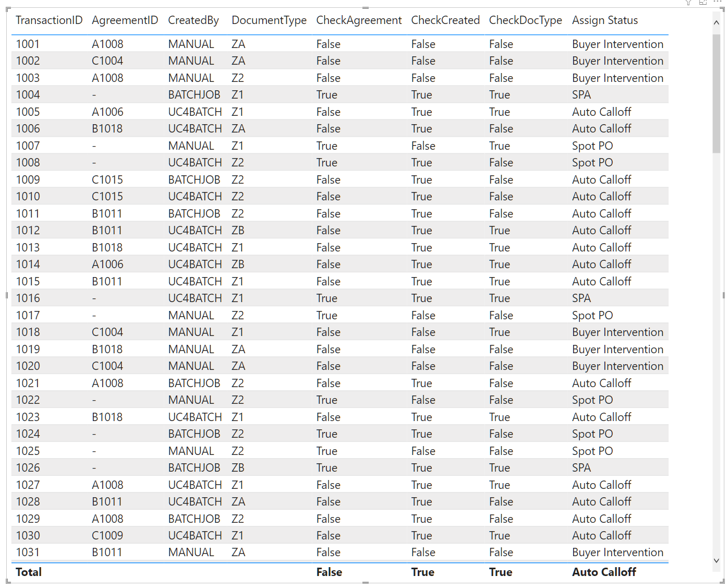The height and width of the screenshot is (588, 728).
Task: Click ZB document type in row 1026
Action: pos(238,468)
